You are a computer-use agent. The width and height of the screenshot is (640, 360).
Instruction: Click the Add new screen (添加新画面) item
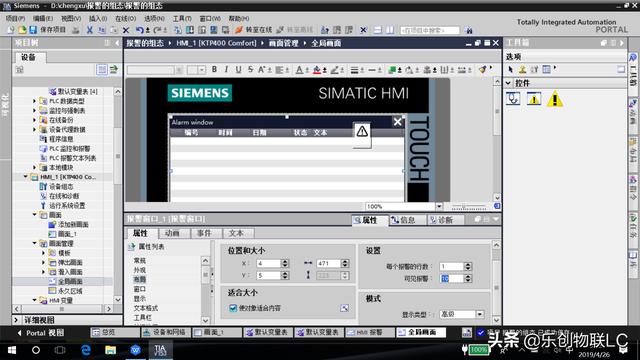pos(73,224)
